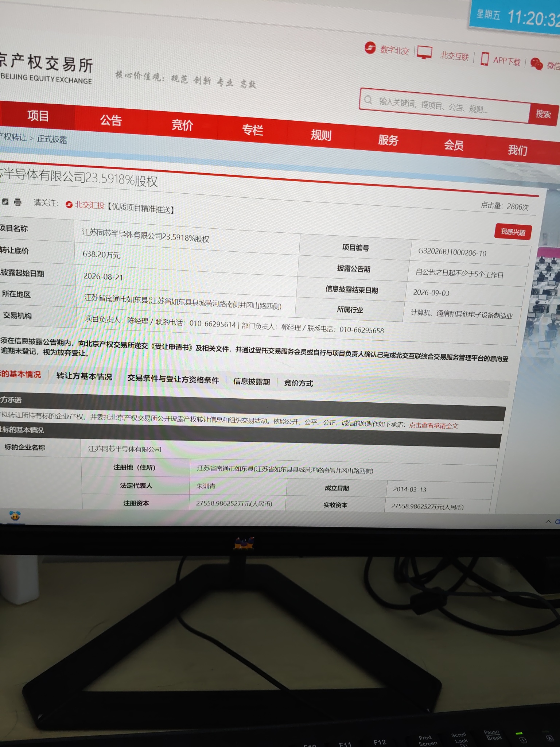Viewport: 560px width, 747px height.
Task: Switch to the 交易条件与受让方资格条件 tab
Action: [173, 379]
